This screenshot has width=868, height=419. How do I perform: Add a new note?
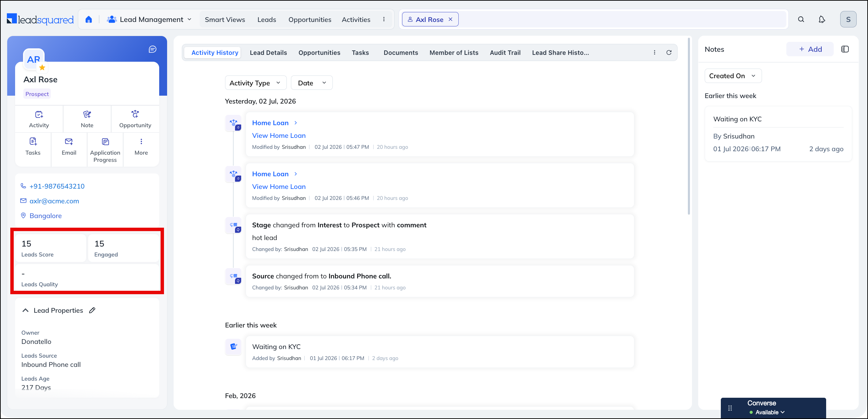(810, 49)
